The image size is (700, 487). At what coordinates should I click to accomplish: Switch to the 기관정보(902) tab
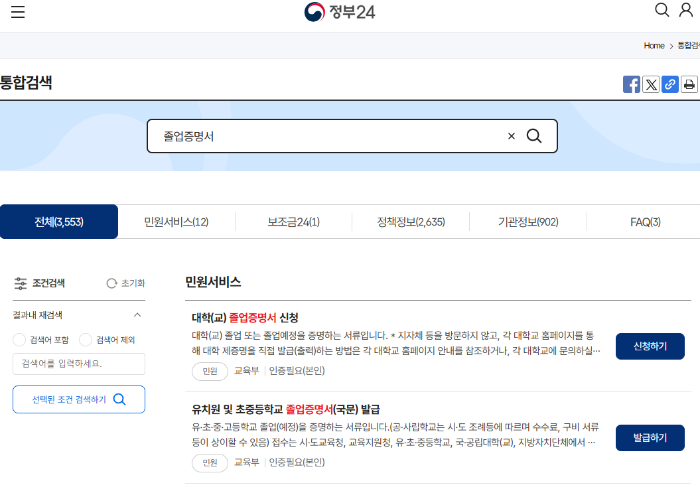pyautogui.click(x=528, y=222)
